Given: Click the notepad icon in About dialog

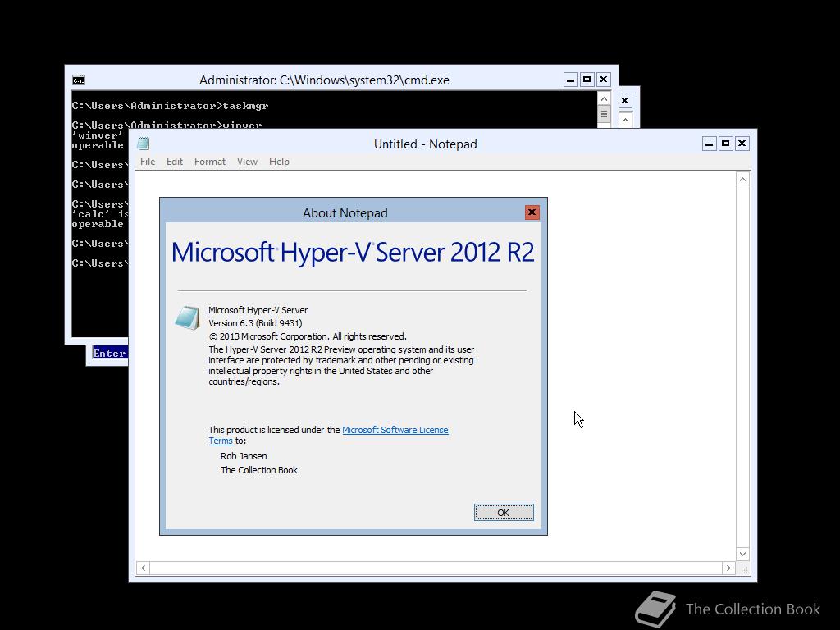Looking at the screenshot, I should coord(187,317).
